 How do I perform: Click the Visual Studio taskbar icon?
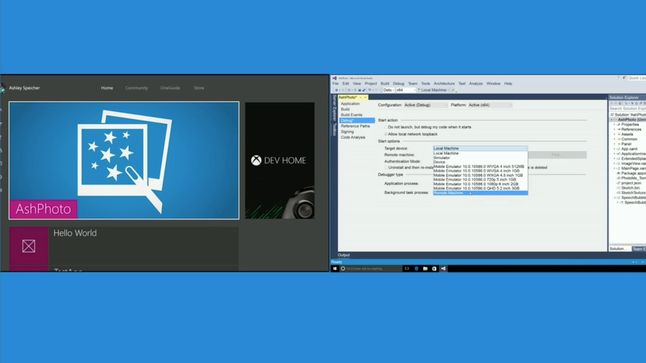point(443,269)
